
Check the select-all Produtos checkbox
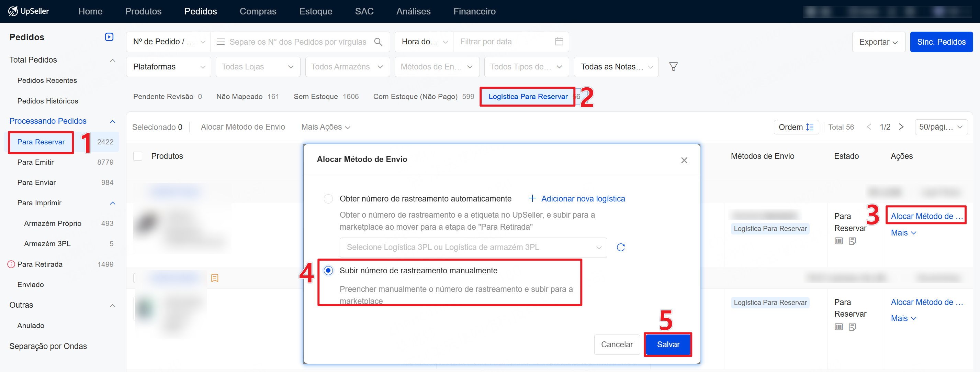[x=138, y=156]
